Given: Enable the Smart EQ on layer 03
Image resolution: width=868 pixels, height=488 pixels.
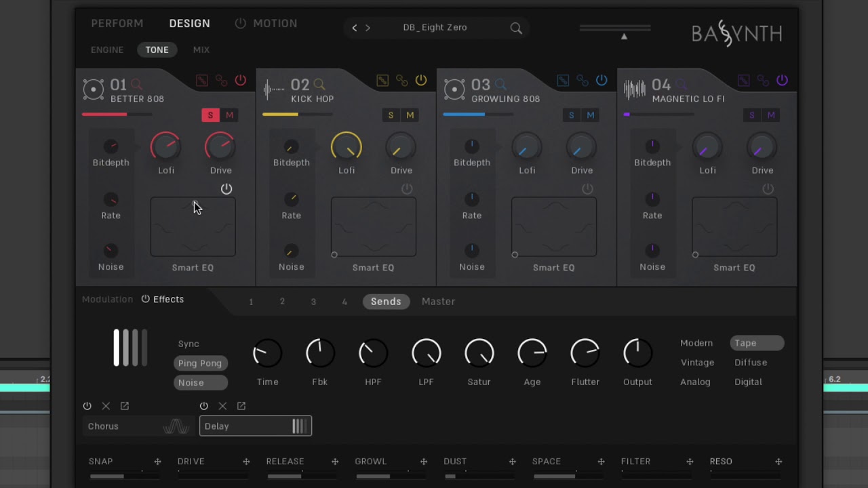Looking at the screenshot, I should pos(587,189).
